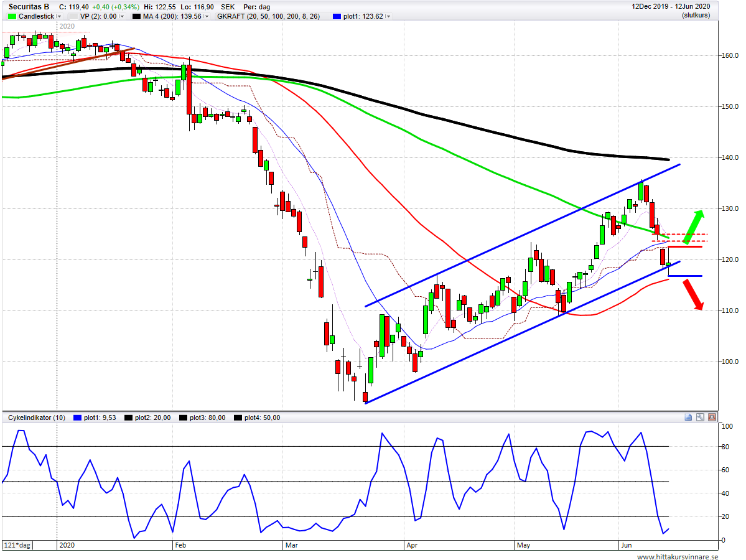Click the date range 12Dec 2019 - 12Jun 2020

tap(671, 6)
